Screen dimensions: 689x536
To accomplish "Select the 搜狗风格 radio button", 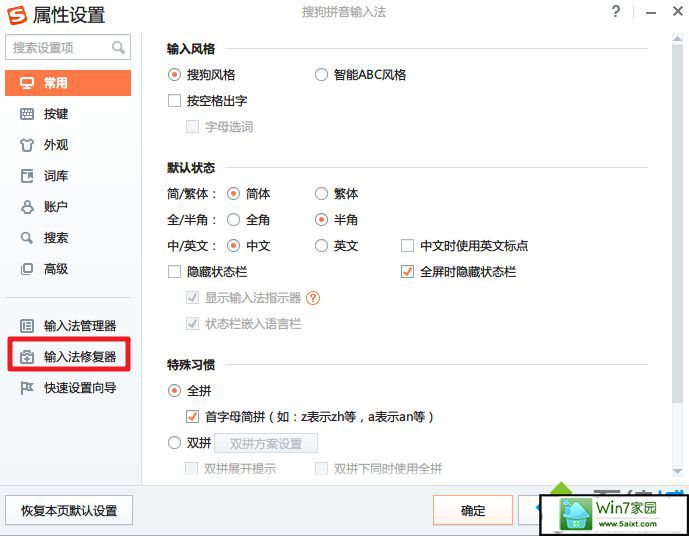I will pyautogui.click(x=174, y=75).
